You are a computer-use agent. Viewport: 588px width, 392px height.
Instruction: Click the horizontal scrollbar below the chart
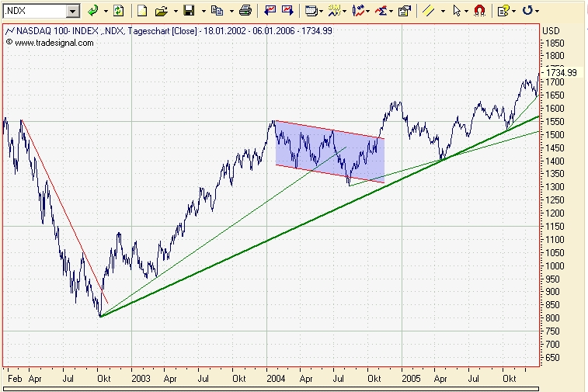pos(271,390)
